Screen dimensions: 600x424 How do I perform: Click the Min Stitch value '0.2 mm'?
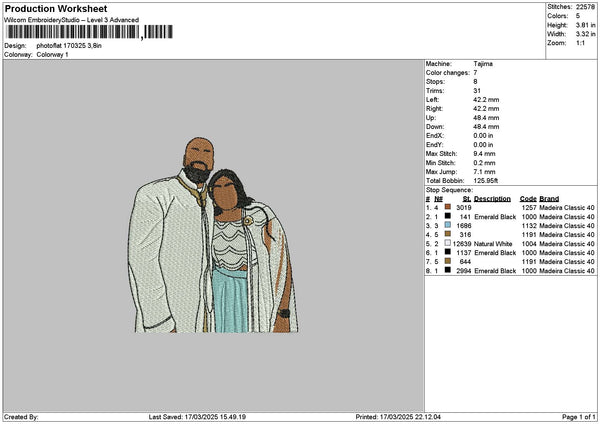(484, 163)
